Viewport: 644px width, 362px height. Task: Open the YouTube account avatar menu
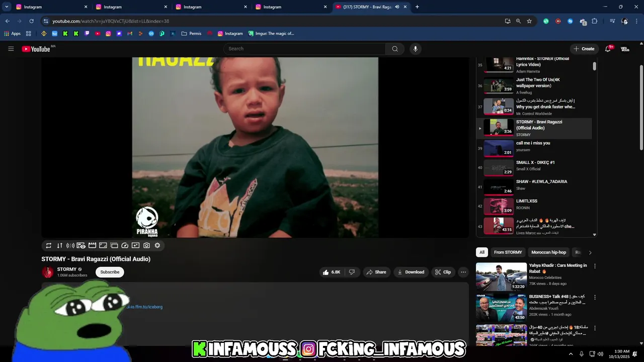[625, 49]
